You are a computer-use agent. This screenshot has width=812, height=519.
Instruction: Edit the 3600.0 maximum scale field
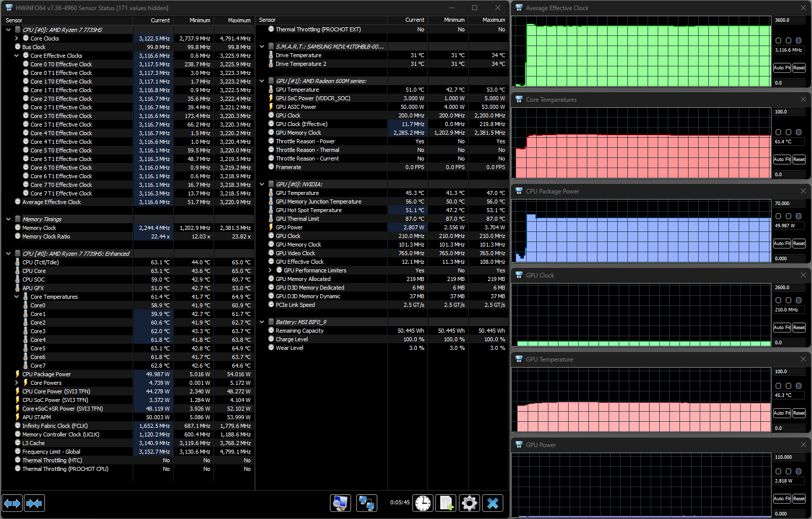[788, 20]
